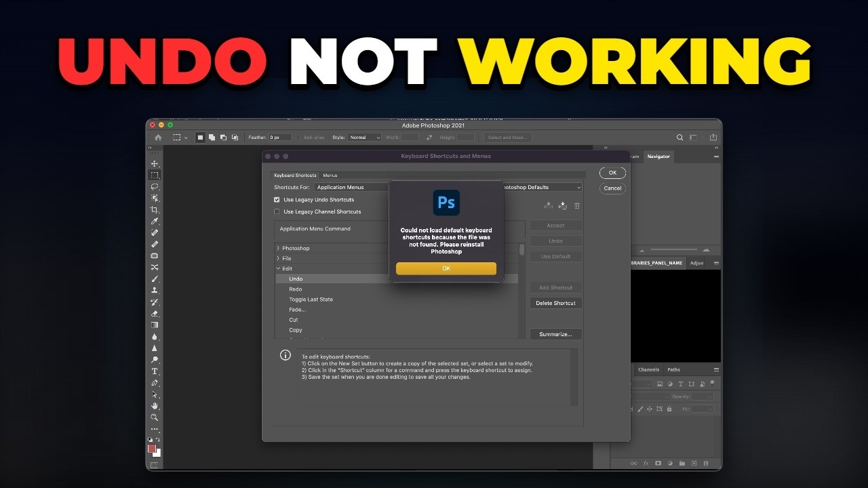Open the Shortcuts For dropdown
Viewport: 868px width, 488px height.
(x=352, y=187)
